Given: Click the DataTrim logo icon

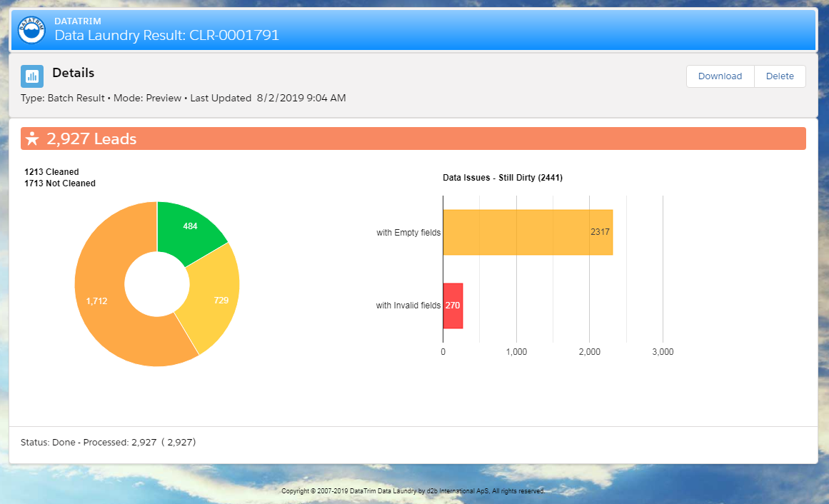Looking at the screenshot, I should pyautogui.click(x=31, y=29).
